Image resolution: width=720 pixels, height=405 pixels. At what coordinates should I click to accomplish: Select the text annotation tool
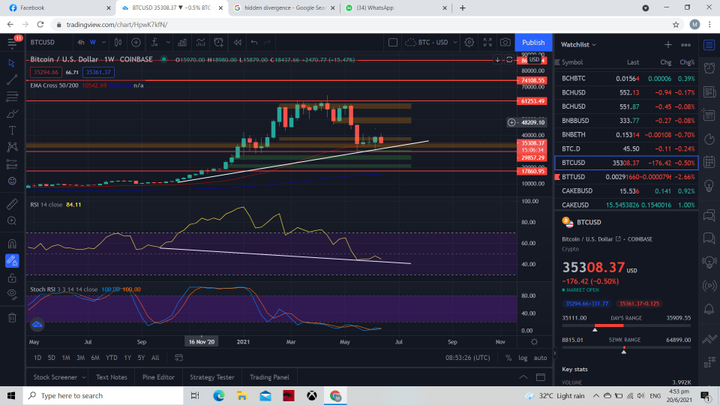(12, 130)
